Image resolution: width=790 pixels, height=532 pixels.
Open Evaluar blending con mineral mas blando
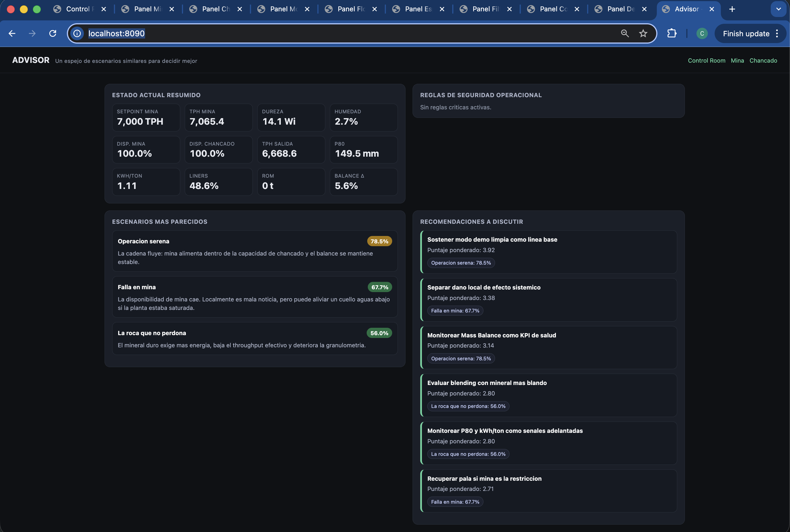(x=548, y=395)
